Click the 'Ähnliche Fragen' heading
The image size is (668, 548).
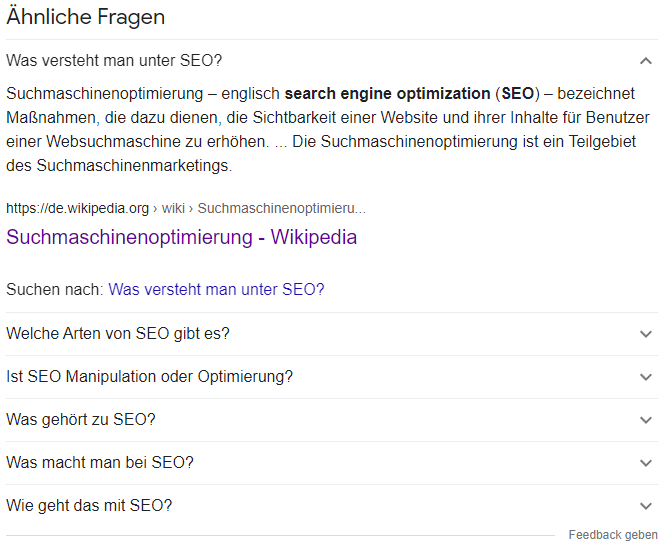86,17
